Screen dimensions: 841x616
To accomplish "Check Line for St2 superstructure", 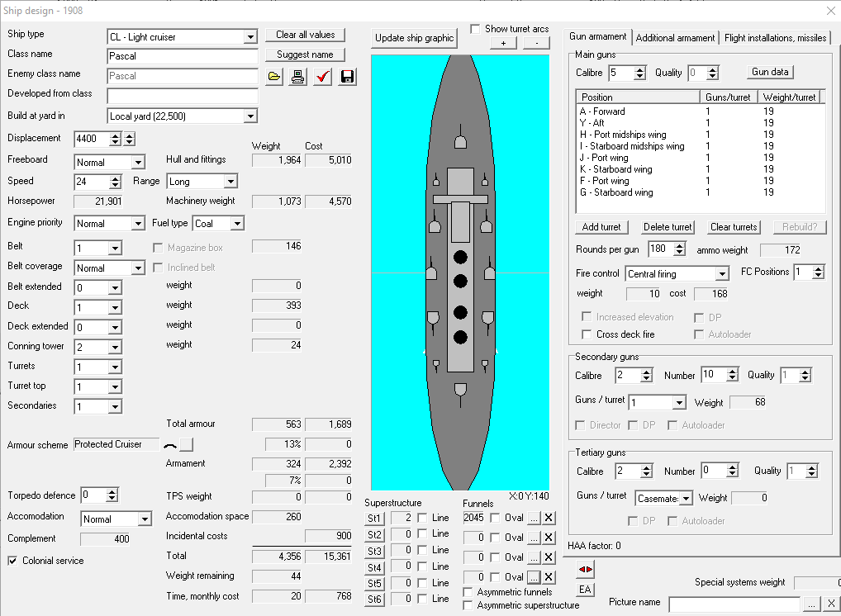I will [423, 534].
